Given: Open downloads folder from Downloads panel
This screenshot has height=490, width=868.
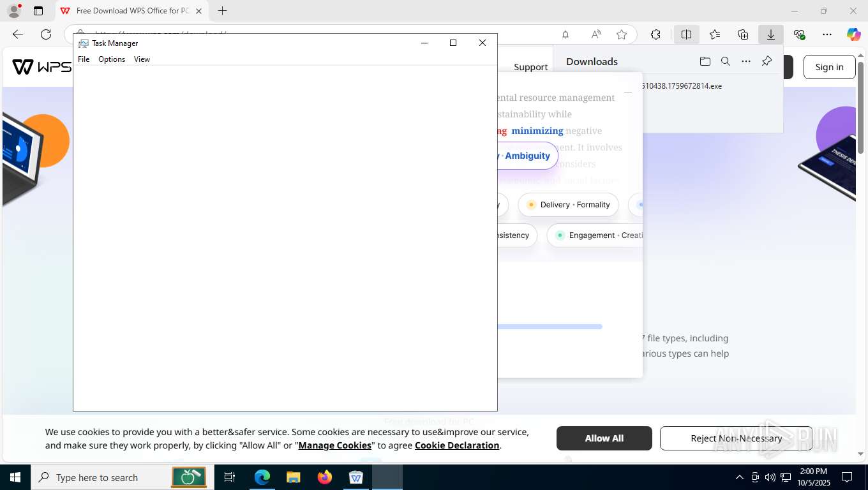Looking at the screenshot, I should (705, 61).
